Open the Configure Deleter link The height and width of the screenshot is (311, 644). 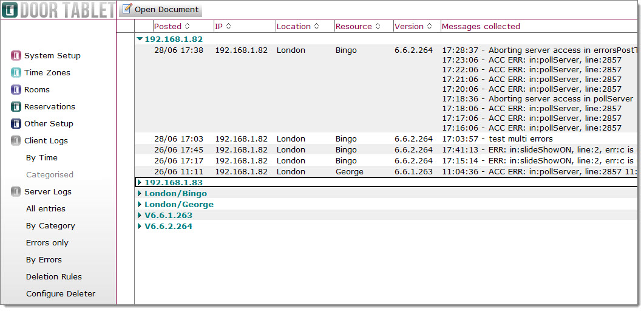click(60, 294)
